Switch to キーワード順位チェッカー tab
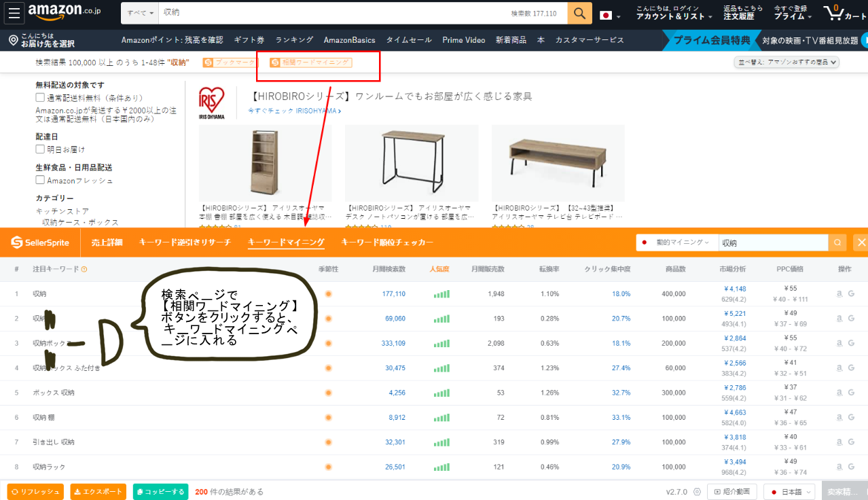Viewport: 868px width, 500px height. (x=387, y=243)
